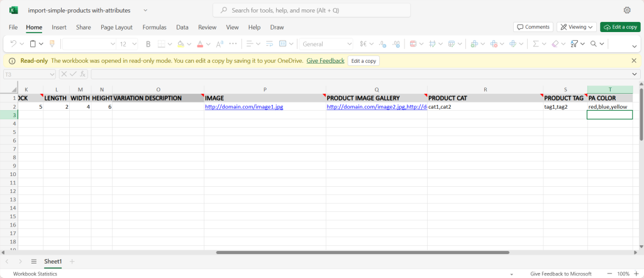Image resolution: width=644 pixels, height=278 pixels.
Task: Click the font size change icon
Action: (x=219, y=44)
